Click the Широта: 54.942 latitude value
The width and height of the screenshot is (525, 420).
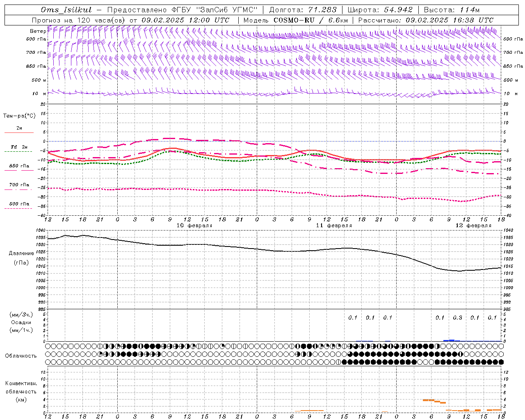tap(380, 10)
